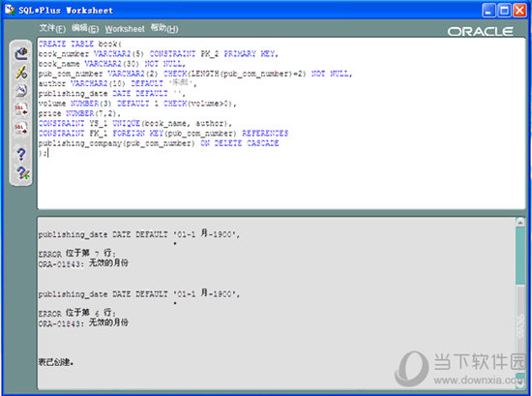The height and width of the screenshot is (396, 532).
Task: Click the 'pub_com_number VARCHAR2(2) CHECK' line
Action: (195, 74)
